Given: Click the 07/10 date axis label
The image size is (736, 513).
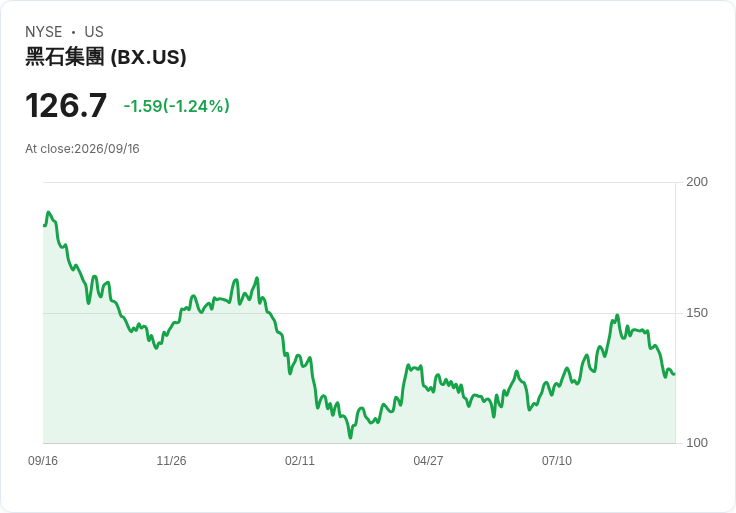Looking at the screenshot, I should (x=557, y=460).
